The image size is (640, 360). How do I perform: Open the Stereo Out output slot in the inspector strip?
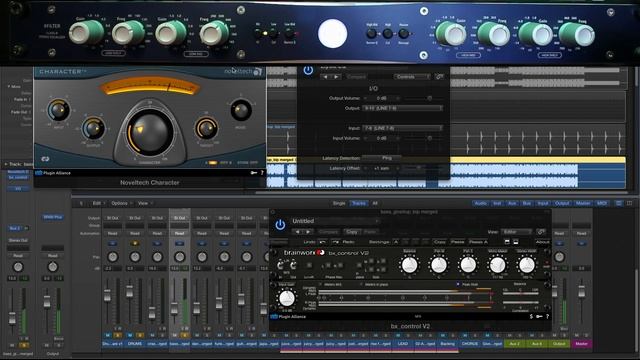pos(18,240)
